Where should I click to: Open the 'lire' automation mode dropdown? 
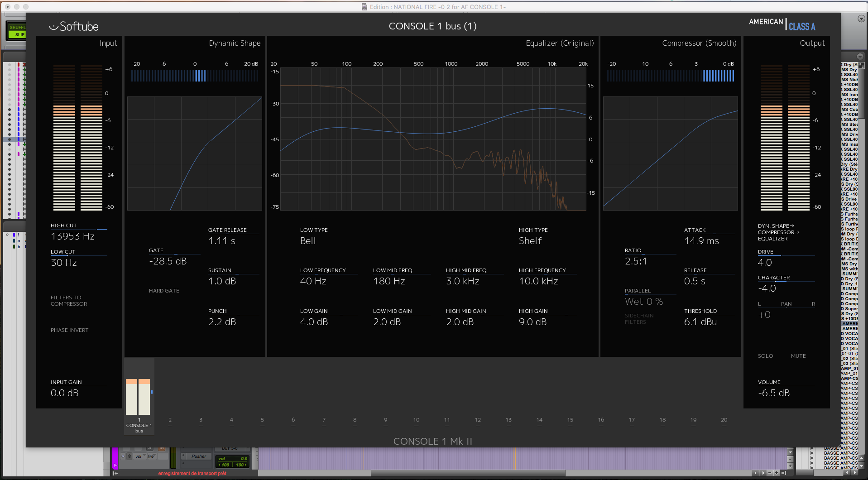point(152,456)
